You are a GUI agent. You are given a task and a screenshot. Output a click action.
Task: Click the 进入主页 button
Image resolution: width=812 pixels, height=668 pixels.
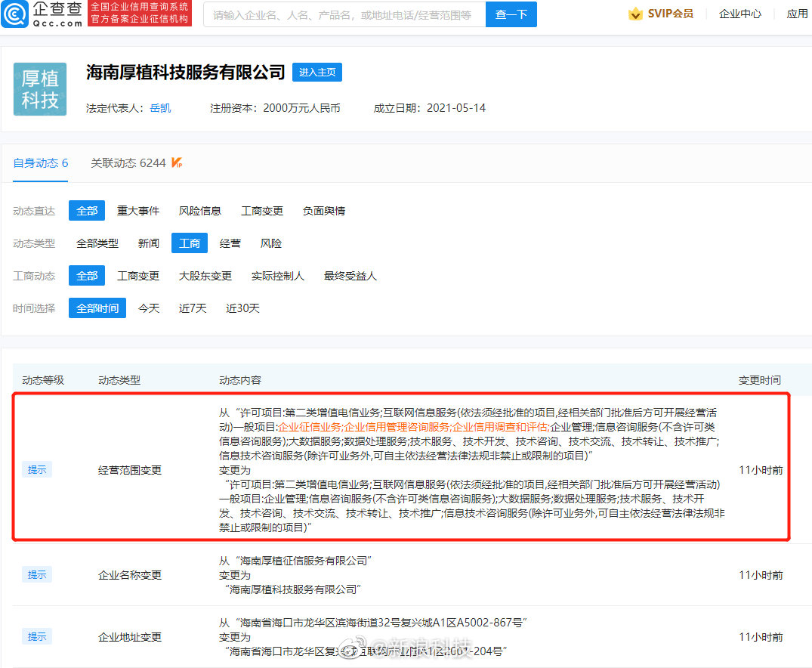point(317,73)
